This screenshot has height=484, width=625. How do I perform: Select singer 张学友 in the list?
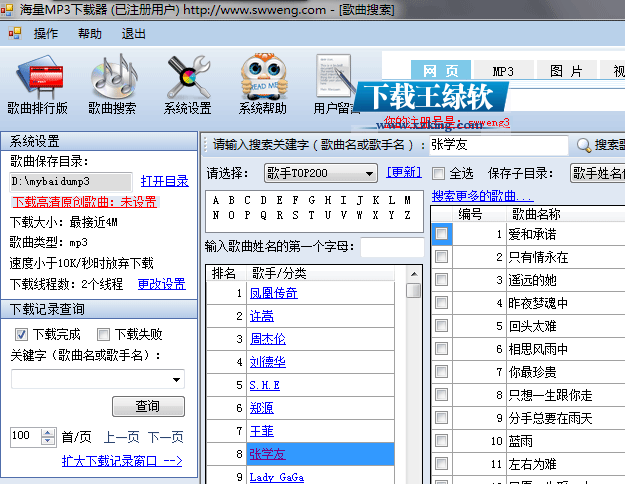267,454
